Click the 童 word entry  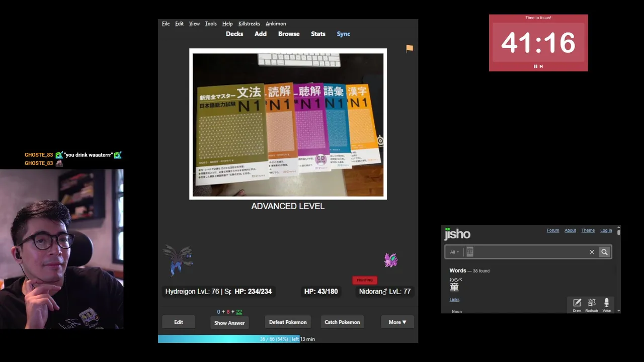(x=454, y=287)
